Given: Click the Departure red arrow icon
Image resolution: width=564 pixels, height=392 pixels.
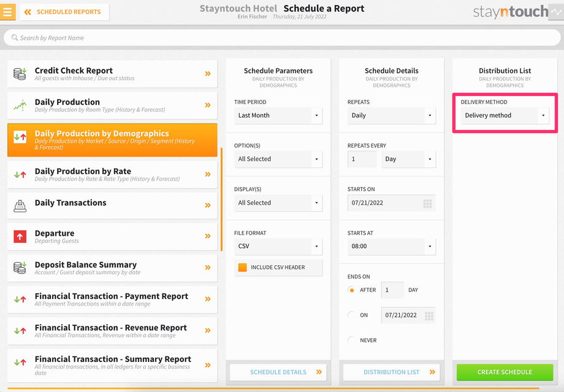Looking at the screenshot, I should click(20, 236).
